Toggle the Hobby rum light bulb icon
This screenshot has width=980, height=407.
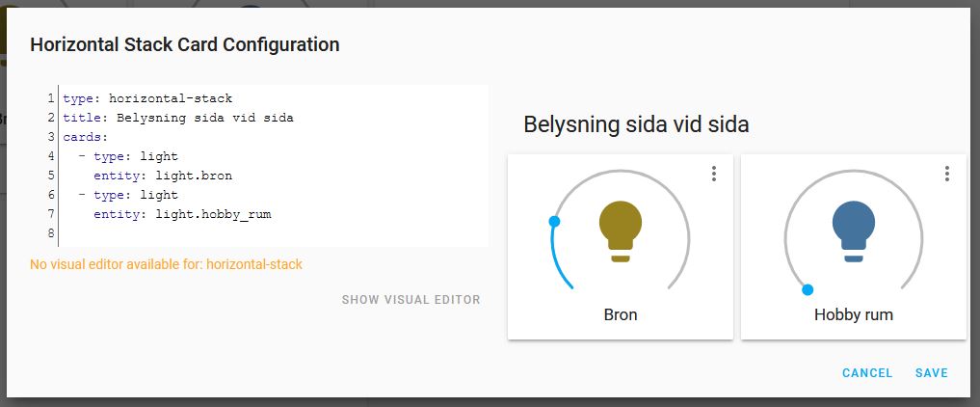click(x=853, y=231)
